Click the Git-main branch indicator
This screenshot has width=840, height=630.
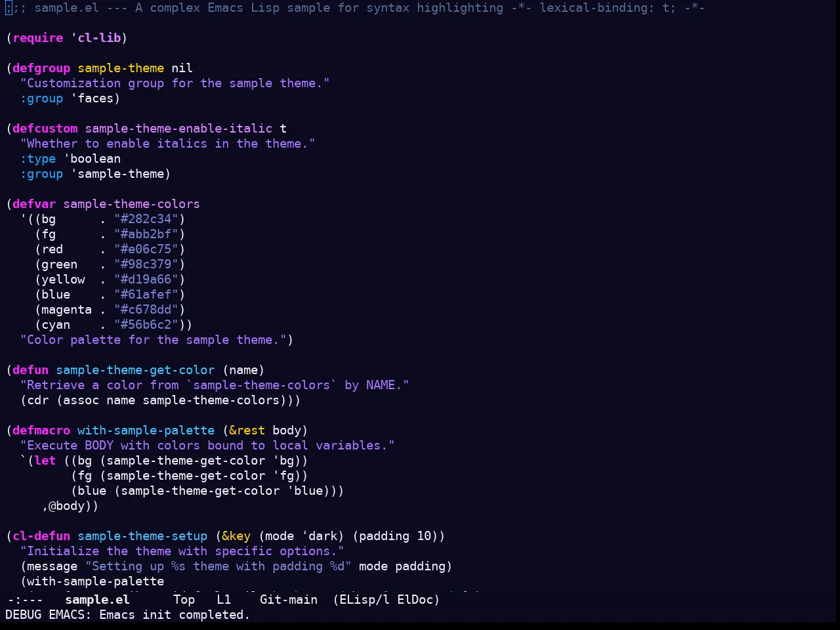pos(289,600)
